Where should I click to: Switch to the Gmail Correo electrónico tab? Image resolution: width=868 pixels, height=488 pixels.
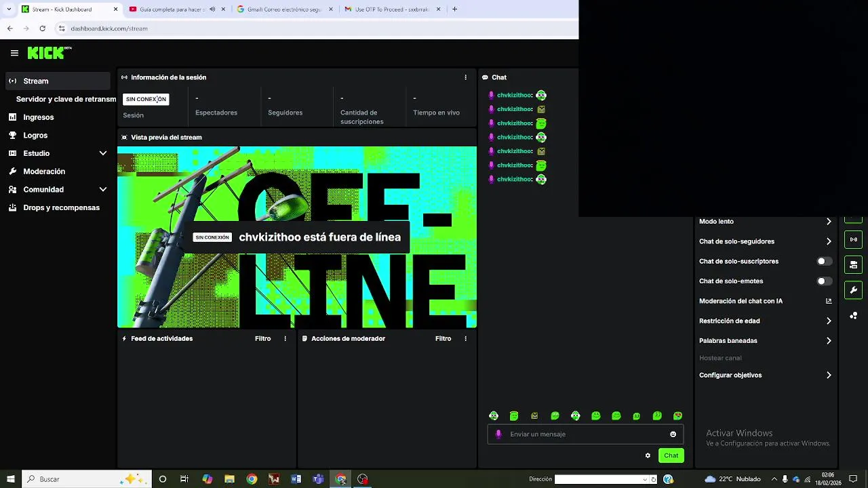tap(284, 9)
